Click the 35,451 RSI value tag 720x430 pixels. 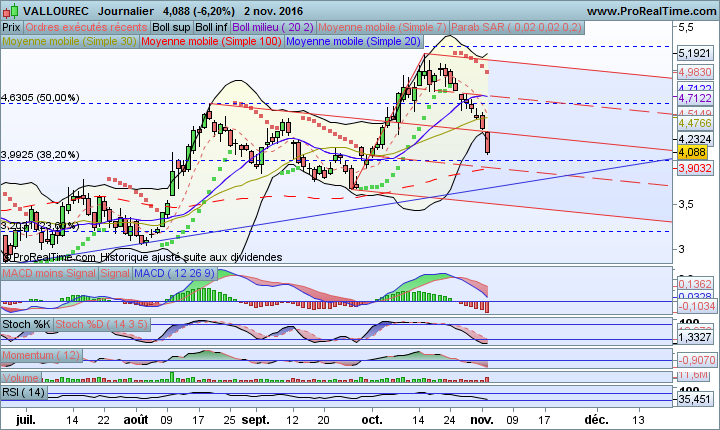click(x=695, y=399)
